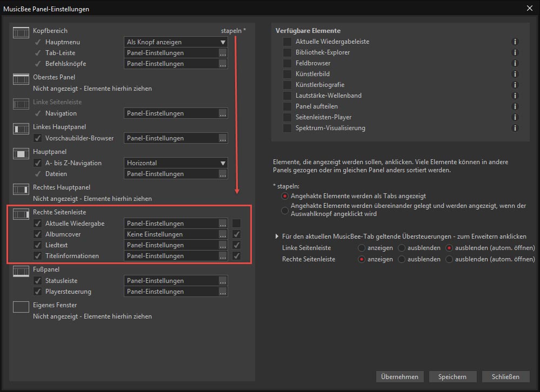The height and width of the screenshot is (392, 540).
Task: Enable the Künstlerbild element checkbox
Action: point(287,74)
